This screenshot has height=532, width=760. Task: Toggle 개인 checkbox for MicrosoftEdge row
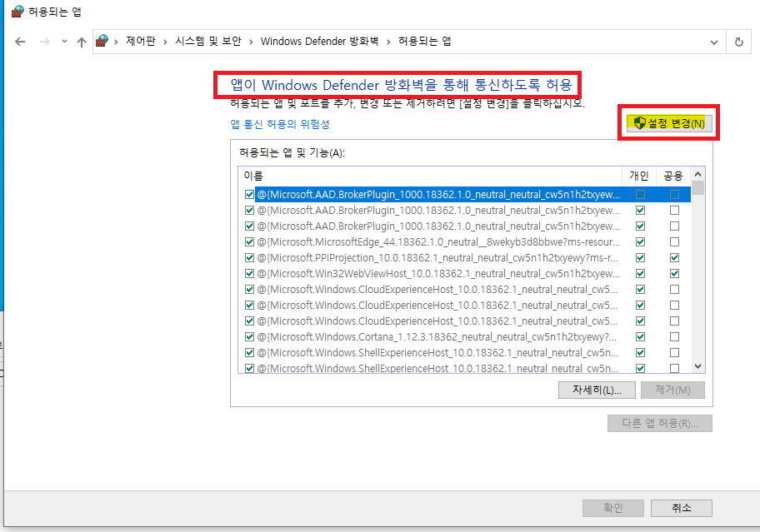pyautogui.click(x=640, y=242)
